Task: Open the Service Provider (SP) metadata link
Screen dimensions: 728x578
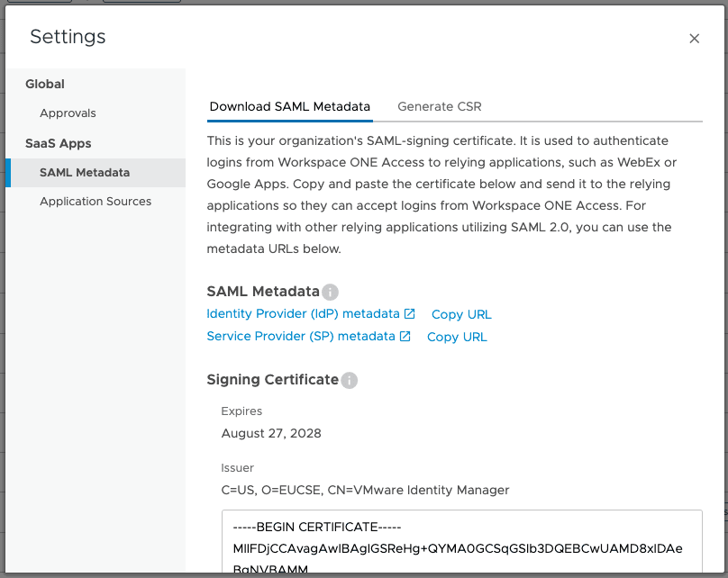Action: point(301,337)
